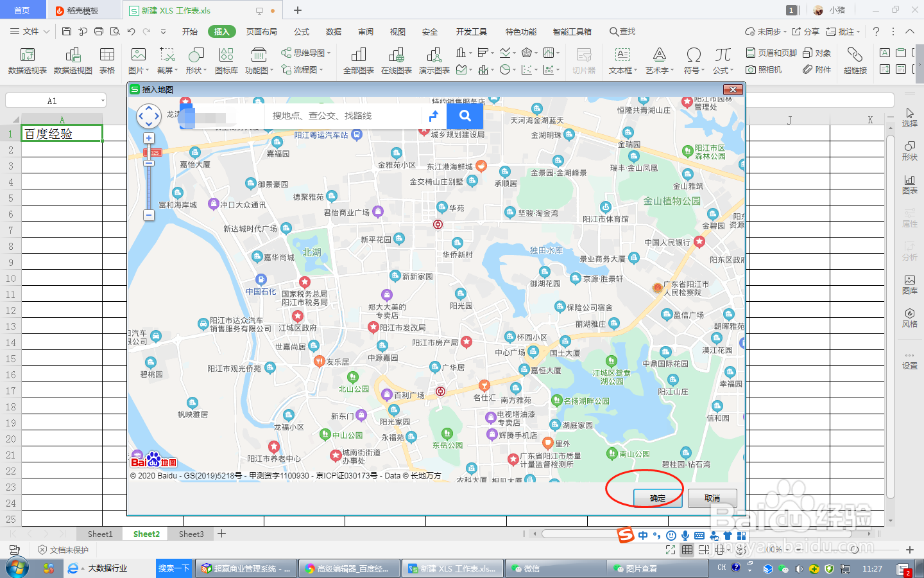Screen dimensions: 924x578
Task: Add a new worksheet with plus button
Action: tap(221, 534)
